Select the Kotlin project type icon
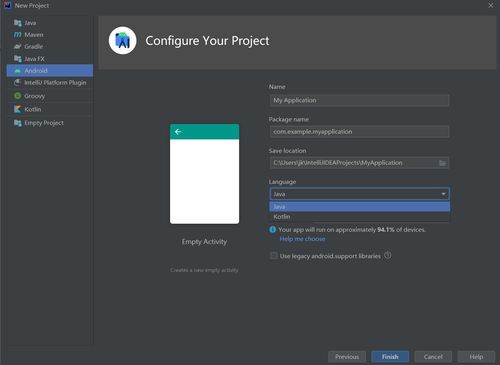This screenshot has height=365, width=500. [x=18, y=109]
